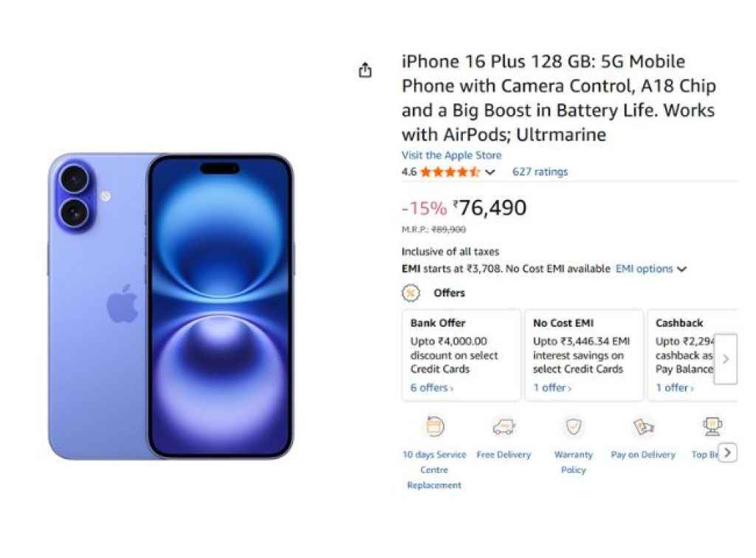Click the Pay on Delivery icon

tap(642, 426)
